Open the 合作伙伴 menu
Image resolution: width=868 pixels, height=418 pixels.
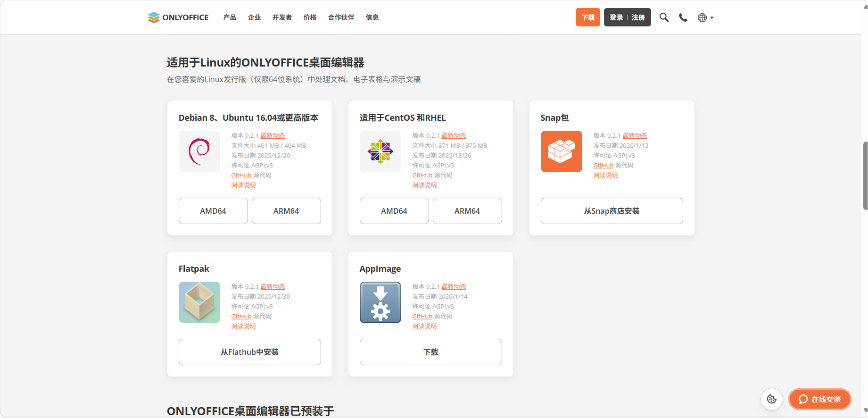coord(341,17)
